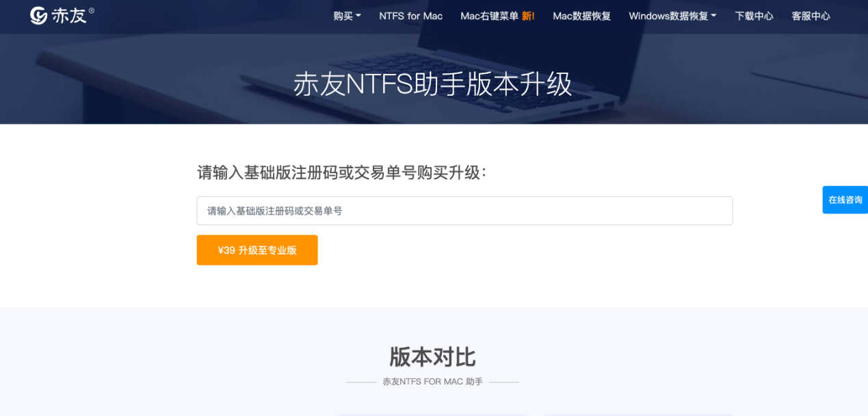The image size is (868, 416).
Task: Click the 赤友® brand text in the header
Action: click(x=72, y=14)
